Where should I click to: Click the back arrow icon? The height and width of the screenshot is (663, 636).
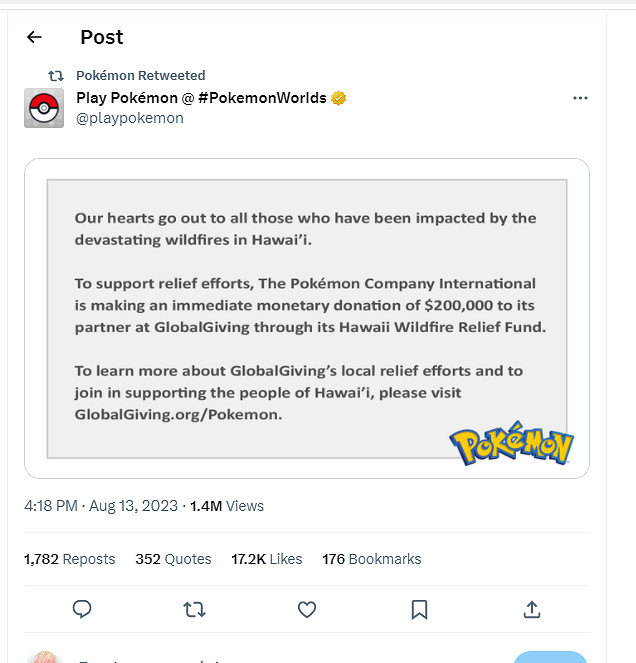tap(34, 37)
